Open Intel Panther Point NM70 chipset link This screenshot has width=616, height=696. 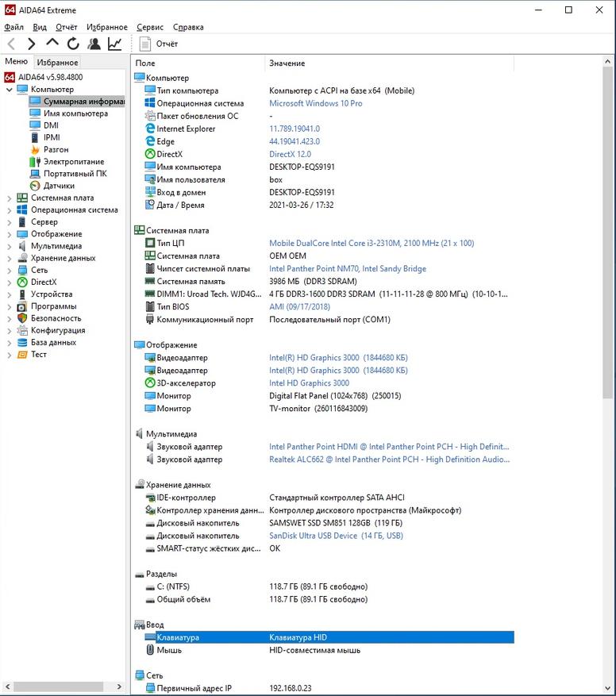pos(348,268)
